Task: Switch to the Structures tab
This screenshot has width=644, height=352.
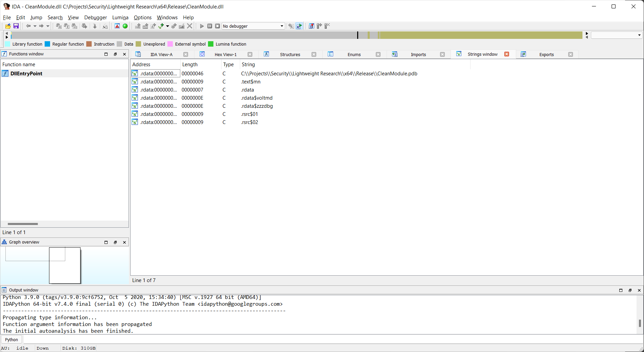Action: [x=290, y=54]
